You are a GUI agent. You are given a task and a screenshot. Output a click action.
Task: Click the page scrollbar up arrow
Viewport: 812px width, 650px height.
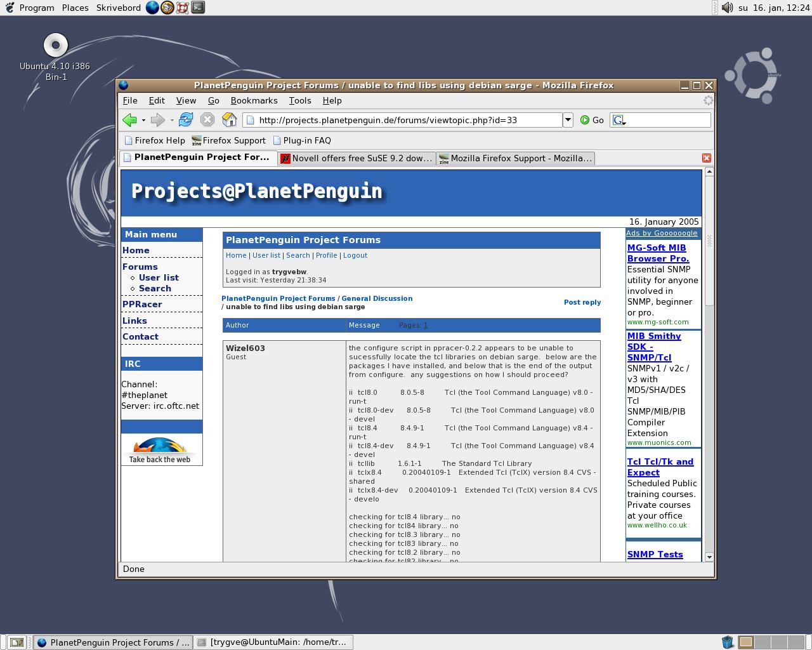709,172
